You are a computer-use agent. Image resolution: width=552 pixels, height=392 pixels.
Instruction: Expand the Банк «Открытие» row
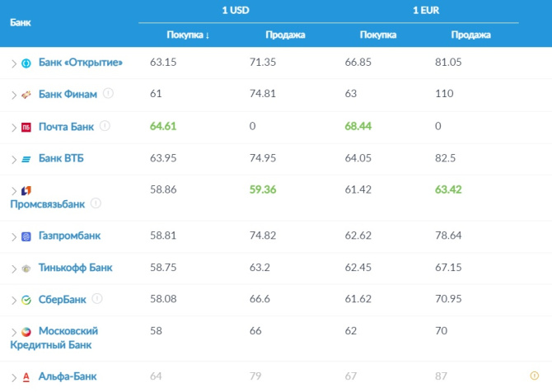[14, 63]
